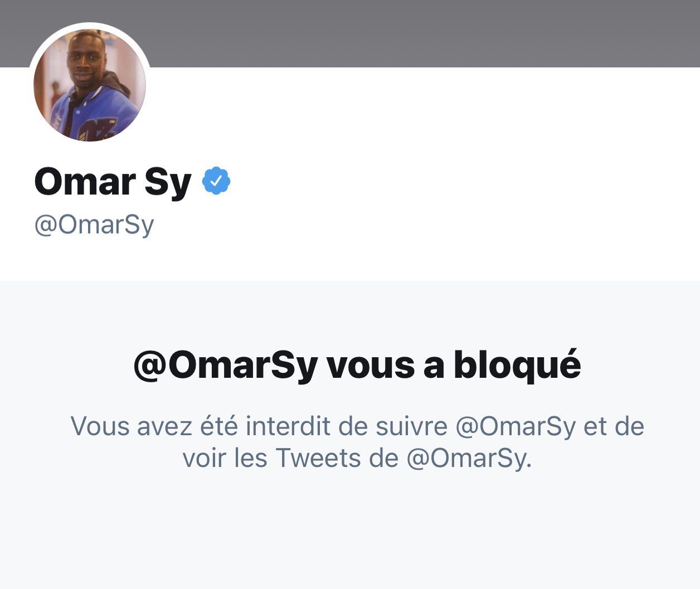
Task: Click the heading "@OmarSy vous a bloqué"
Action: pos(357,365)
